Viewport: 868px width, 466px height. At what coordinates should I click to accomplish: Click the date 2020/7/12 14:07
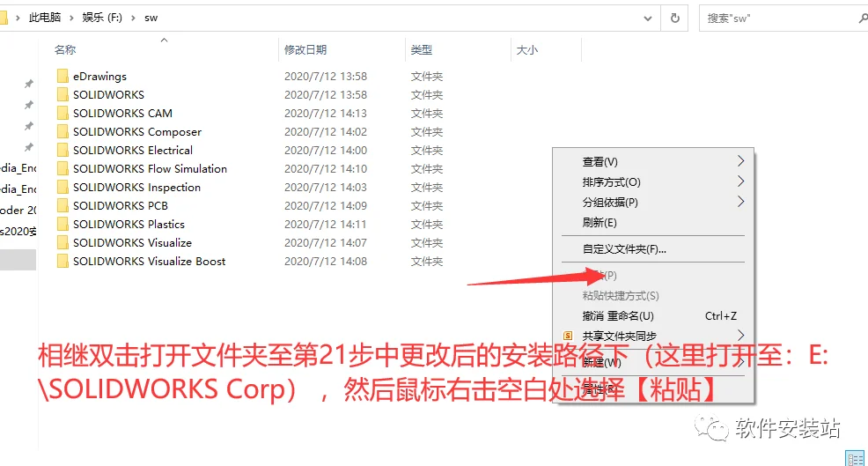(326, 243)
